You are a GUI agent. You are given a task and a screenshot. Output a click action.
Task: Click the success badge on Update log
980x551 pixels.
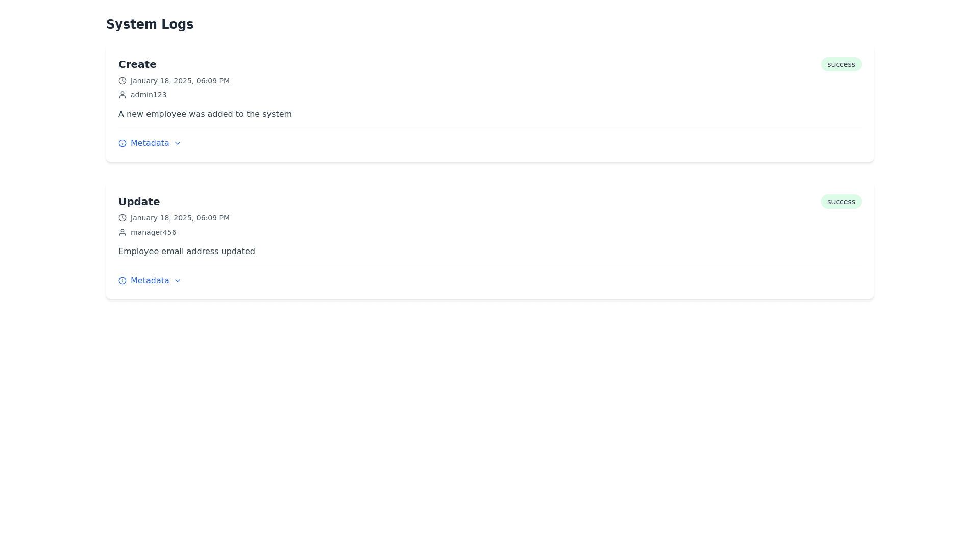841,202
